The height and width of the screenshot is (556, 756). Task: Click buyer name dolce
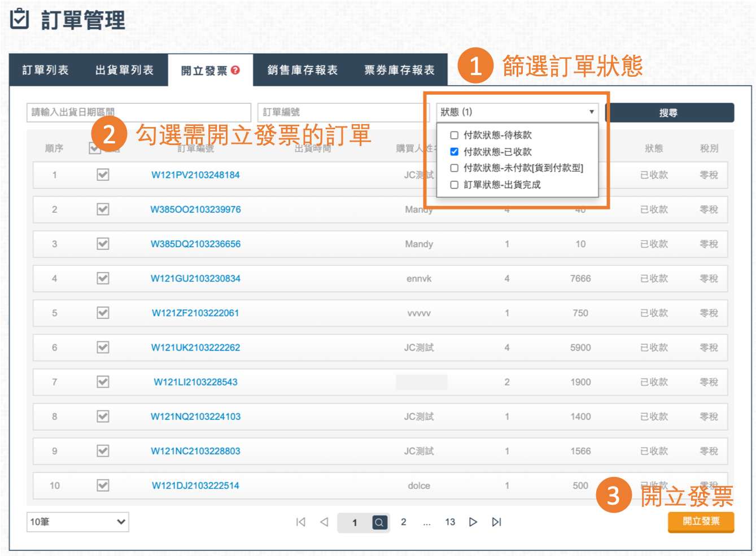coord(419,485)
